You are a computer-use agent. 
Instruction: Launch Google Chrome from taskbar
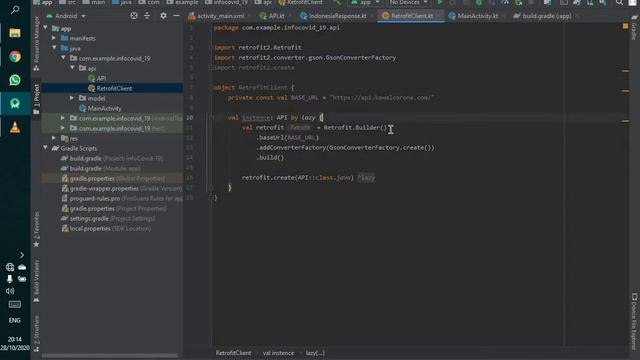[15, 56]
